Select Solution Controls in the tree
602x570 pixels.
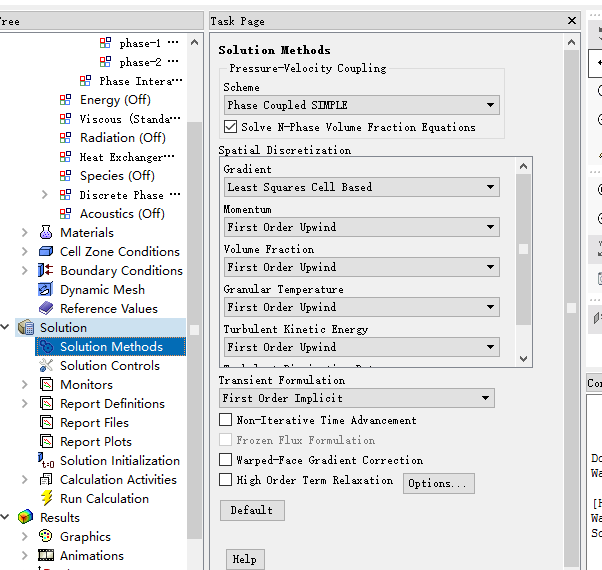109,366
